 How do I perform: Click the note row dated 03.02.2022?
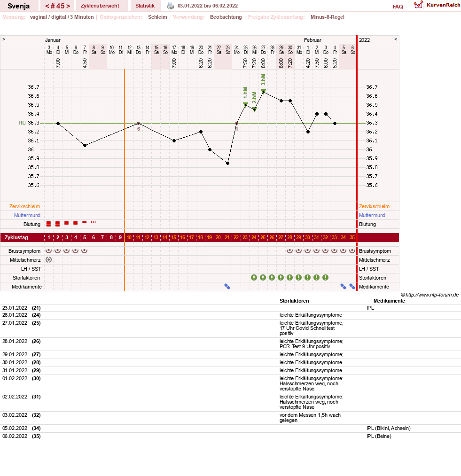point(230,418)
